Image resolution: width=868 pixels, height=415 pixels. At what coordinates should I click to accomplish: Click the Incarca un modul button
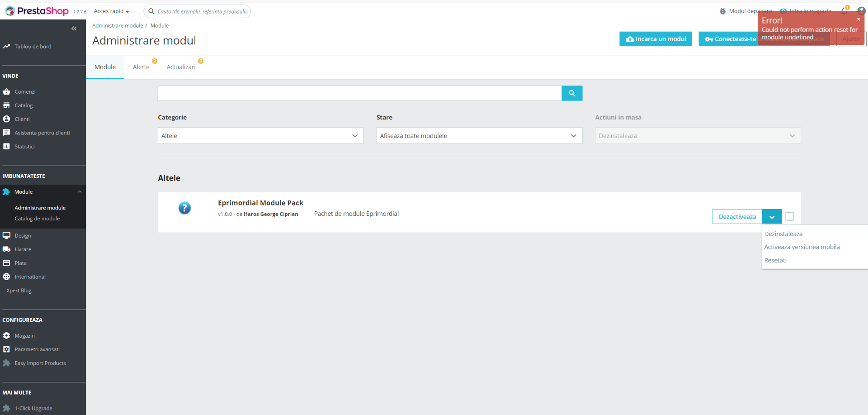pyautogui.click(x=656, y=39)
